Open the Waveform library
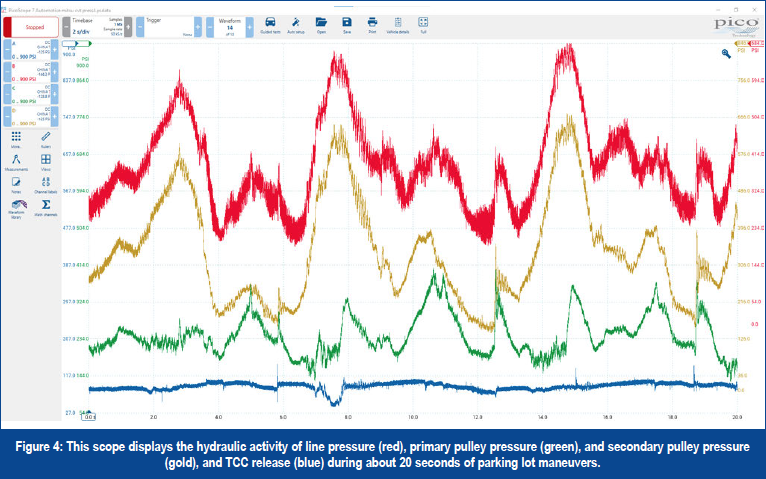 click(16, 208)
